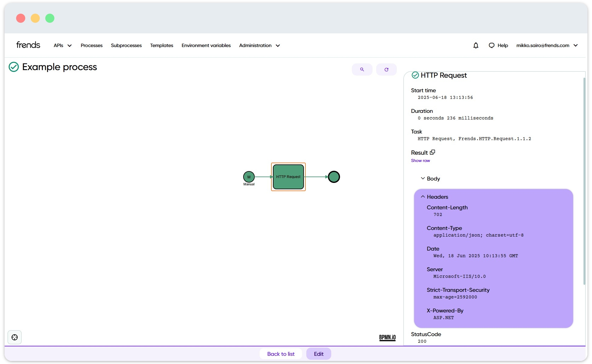This screenshot has width=592, height=364.
Task: Copy the Result using the copy icon
Action: (x=432, y=152)
